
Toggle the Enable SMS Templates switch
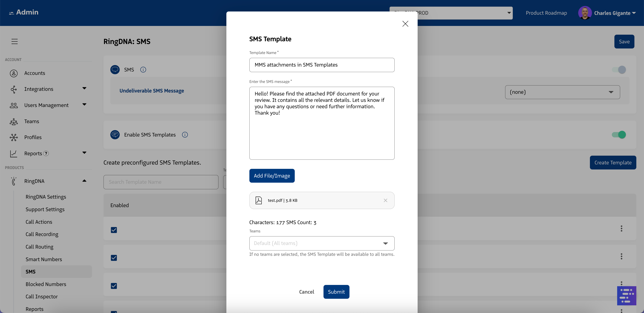tap(619, 135)
